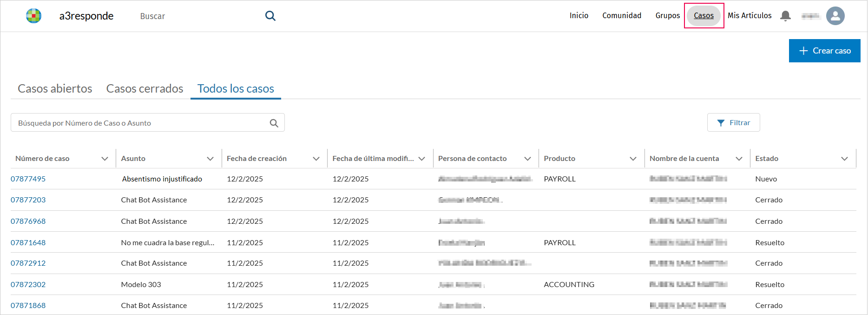Open the notifications bell

pyautogui.click(x=785, y=16)
